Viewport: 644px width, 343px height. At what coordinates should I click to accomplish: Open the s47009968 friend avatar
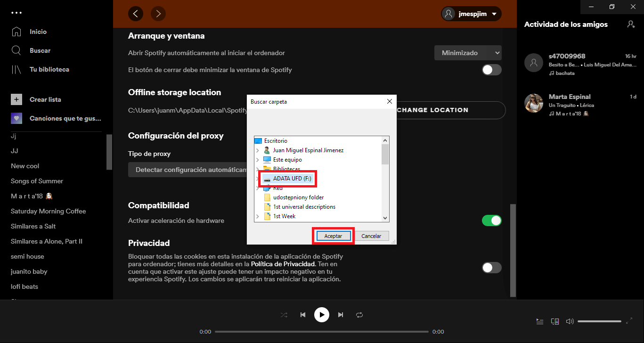click(x=534, y=62)
